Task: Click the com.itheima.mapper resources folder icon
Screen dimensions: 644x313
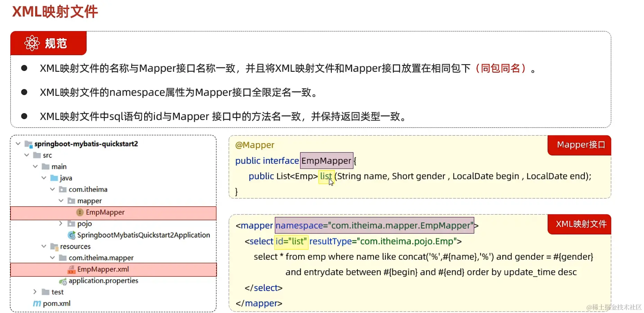Action: pos(63,258)
